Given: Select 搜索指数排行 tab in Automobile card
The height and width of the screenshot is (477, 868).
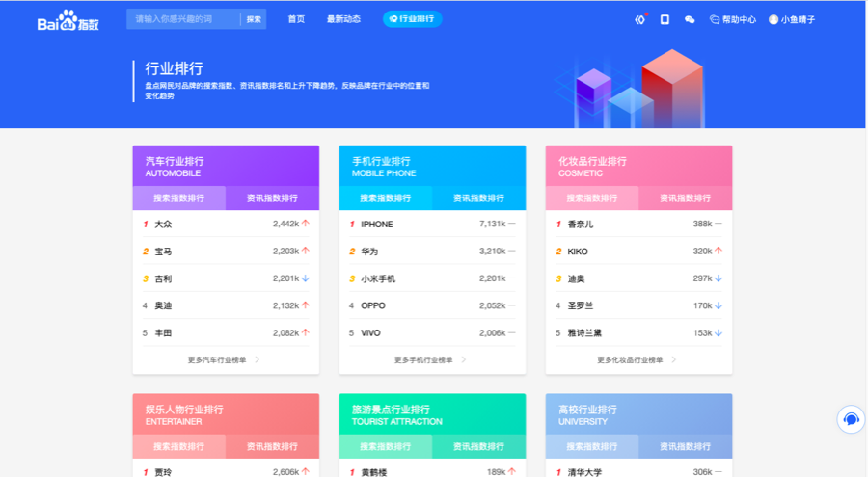Looking at the screenshot, I should [178, 199].
